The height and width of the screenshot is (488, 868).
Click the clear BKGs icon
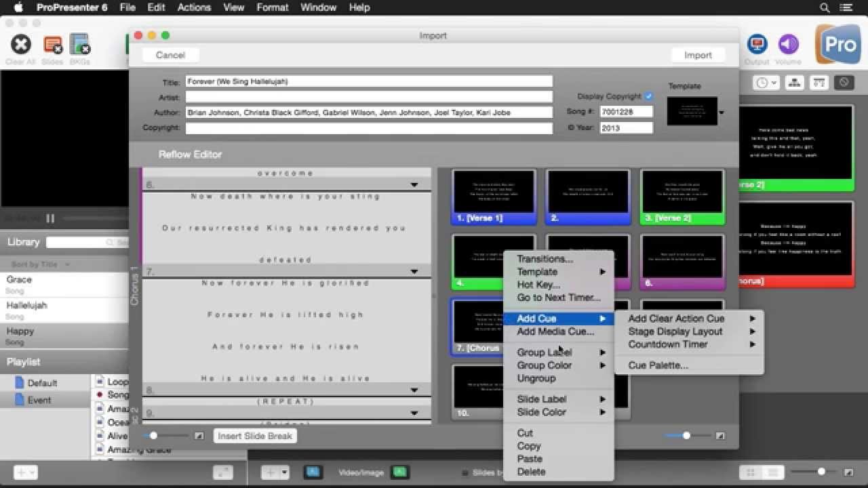coord(79,45)
